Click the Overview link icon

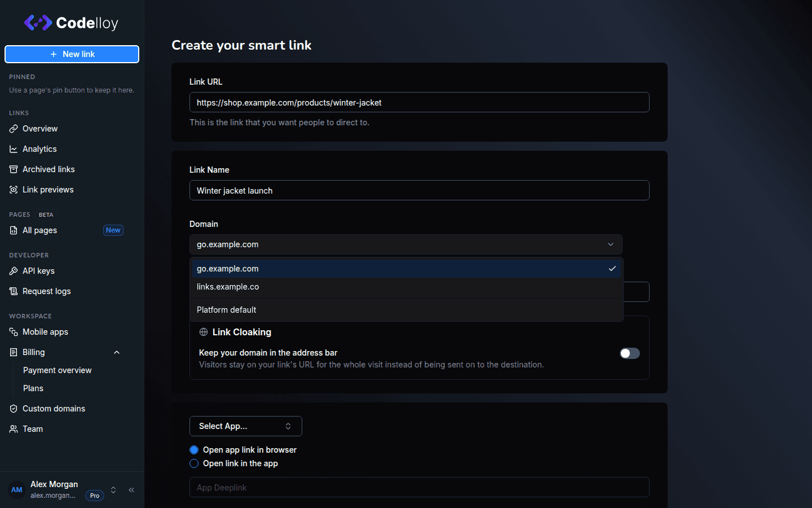[x=14, y=129]
